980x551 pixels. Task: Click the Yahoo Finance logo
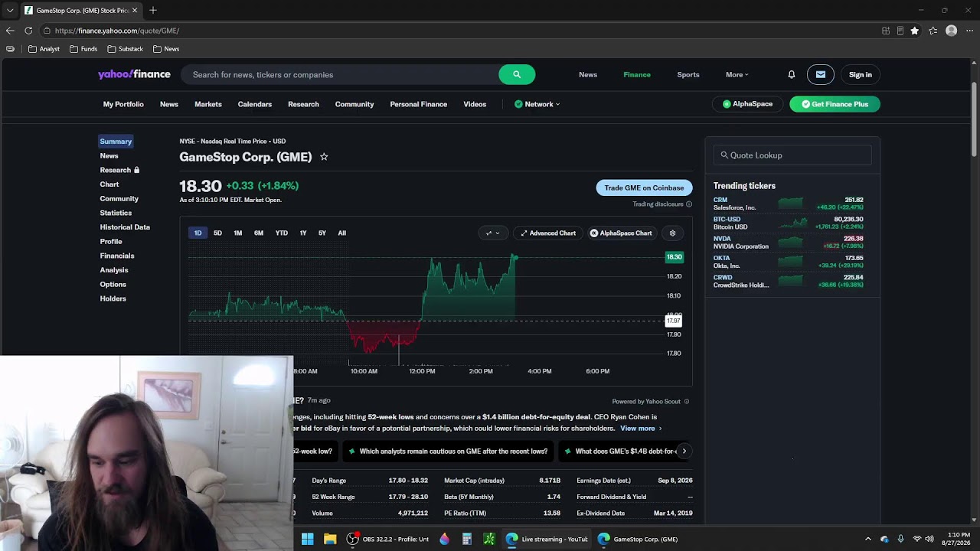point(134,74)
